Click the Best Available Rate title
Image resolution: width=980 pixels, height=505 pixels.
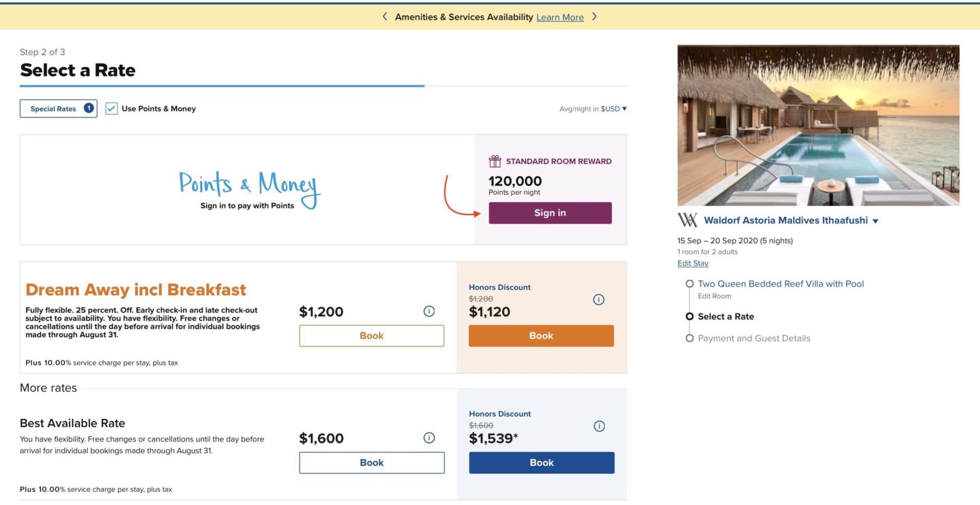[72, 423]
